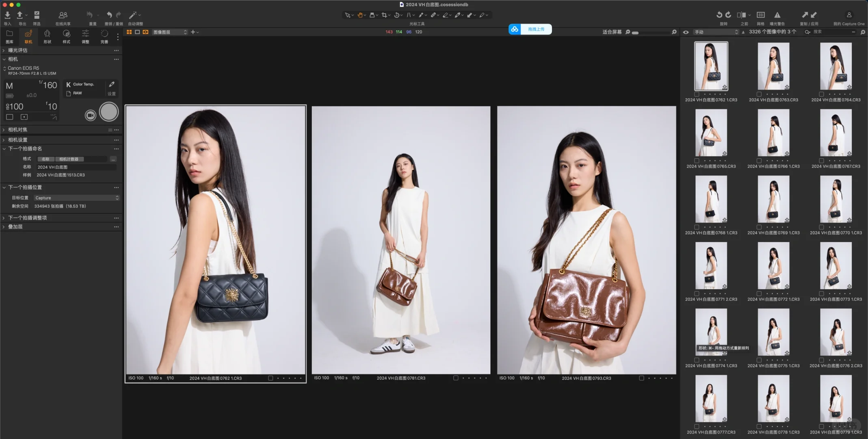Click the camera shutter capture button
This screenshot has height=439, width=868.
pos(109,112)
